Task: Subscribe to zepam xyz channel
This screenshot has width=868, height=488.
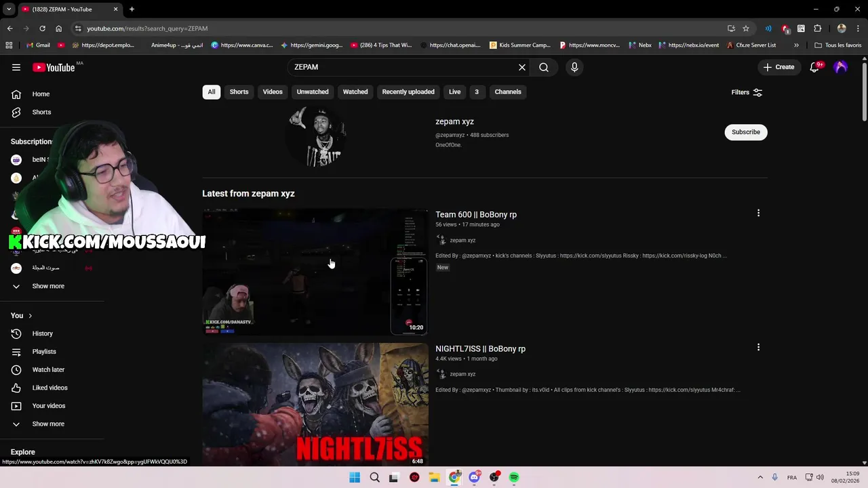Action: pyautogui.click(x=746, y=132)
